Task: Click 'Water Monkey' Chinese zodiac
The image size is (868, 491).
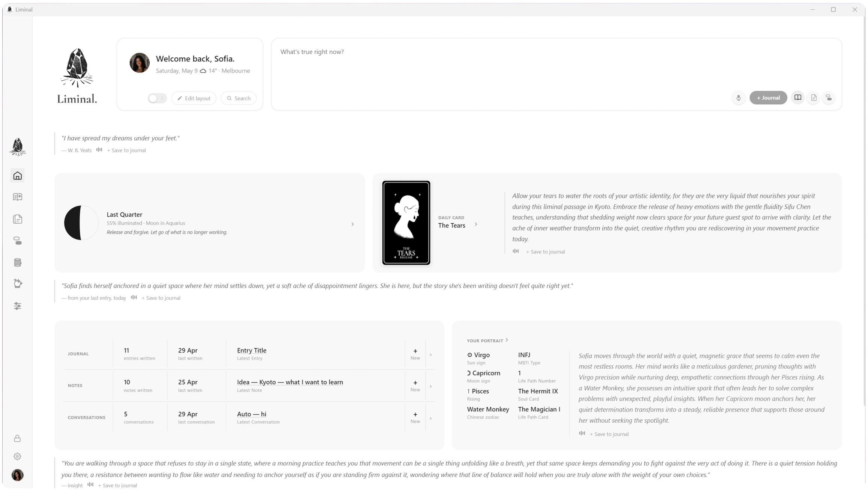Action: [x=488, y=410]
